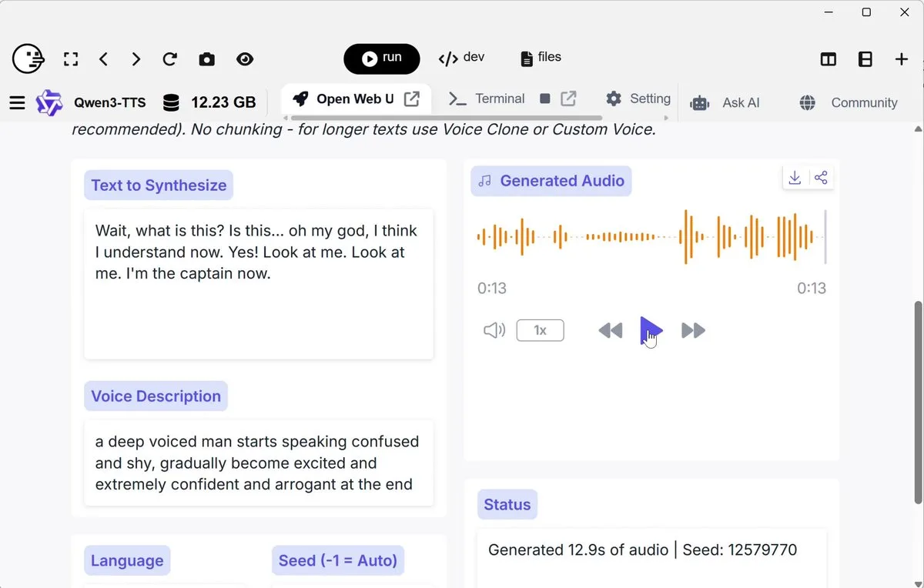Rewind the generated audio
Image resolution: width=924 pixels, height=588 pixels.
(x=610, y=330)
